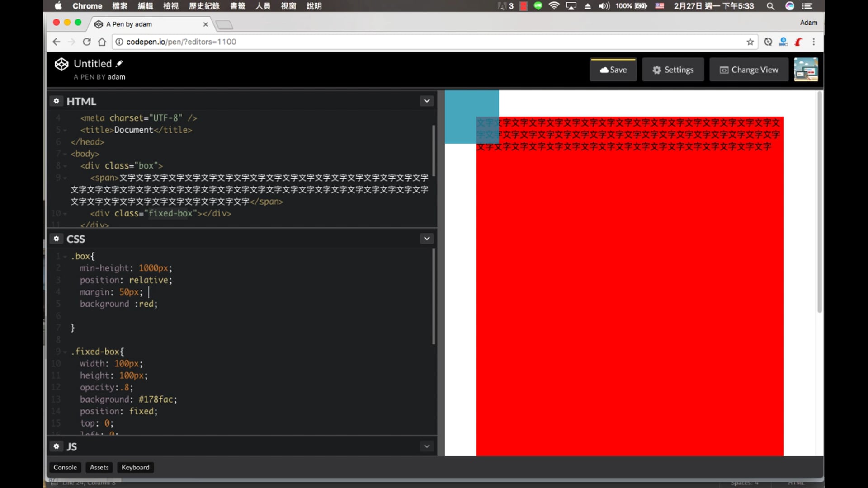
Task: Open Chrome three-dot menu
Action: tap(814, 42)
